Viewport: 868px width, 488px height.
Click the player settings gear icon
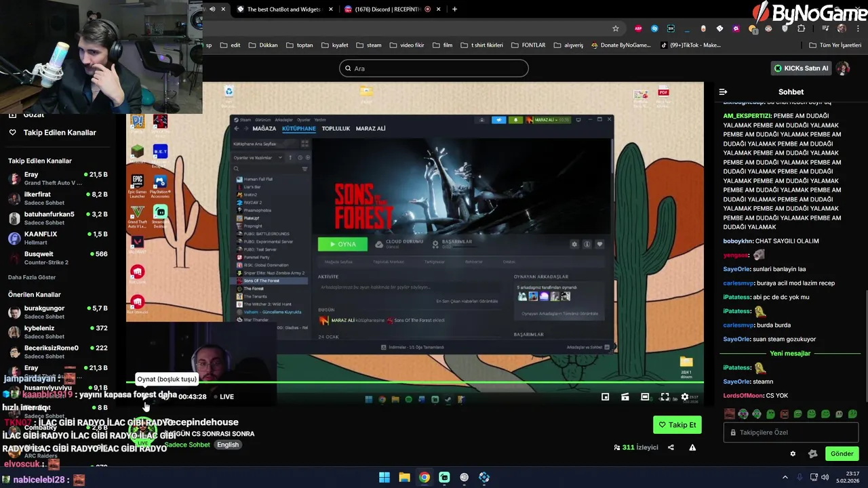(x=684, y=397)
